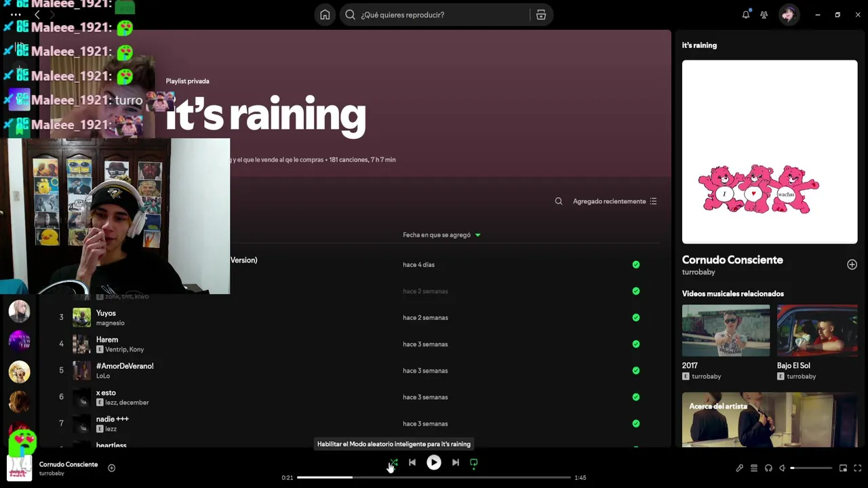Open the playback queue
Viewport: 868px width, 488px height.
point(754,468)
